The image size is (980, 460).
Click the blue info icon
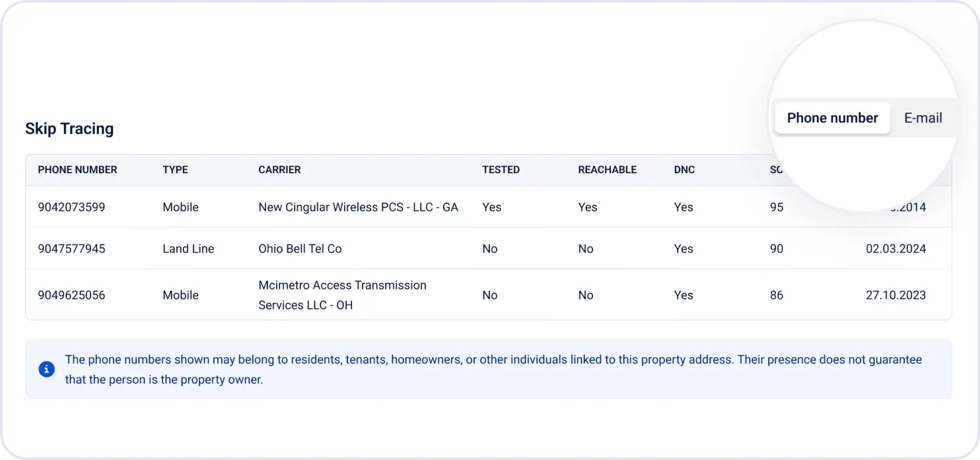pos(46,369)
